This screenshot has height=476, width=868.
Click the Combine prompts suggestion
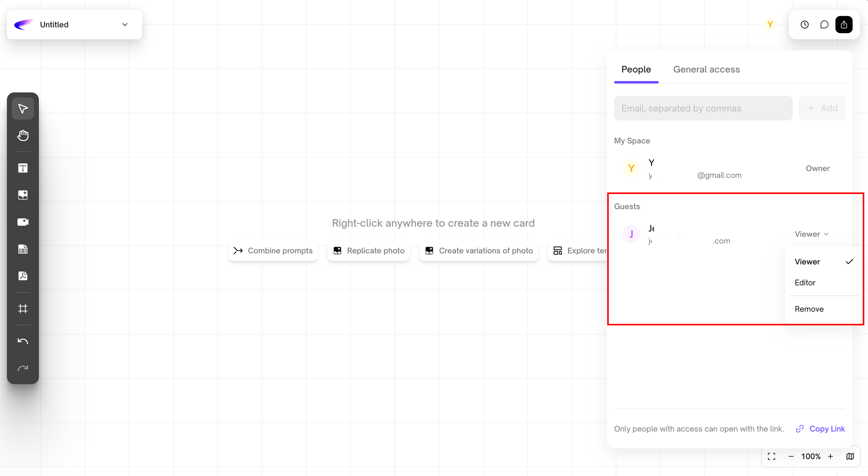[x=273, y=250]
